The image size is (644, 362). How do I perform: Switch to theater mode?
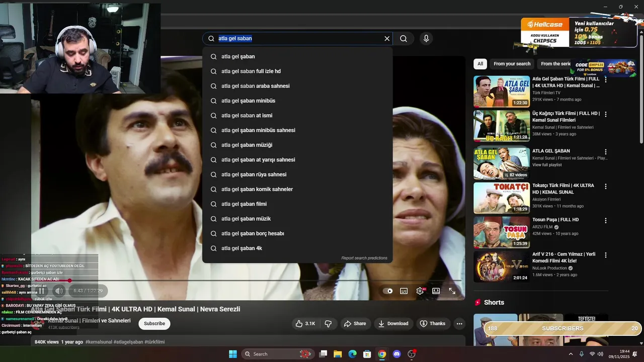click(x=436, y=291)
